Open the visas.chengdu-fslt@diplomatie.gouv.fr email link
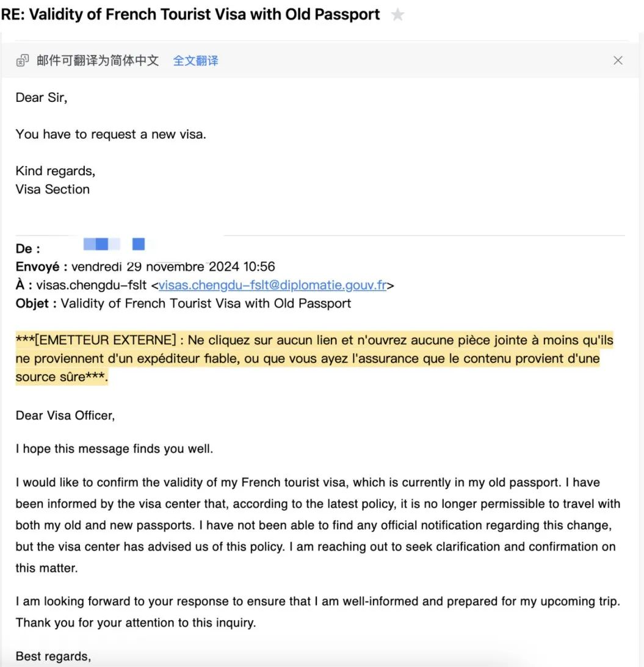The image size is (644, 667). [x=272, y=285]
